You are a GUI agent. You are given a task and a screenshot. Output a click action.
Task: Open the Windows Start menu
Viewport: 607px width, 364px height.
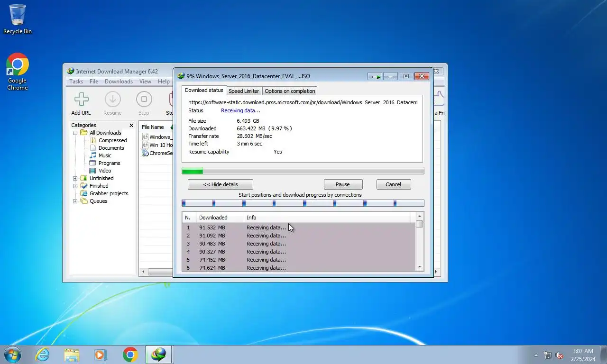(x=12, y=355)
